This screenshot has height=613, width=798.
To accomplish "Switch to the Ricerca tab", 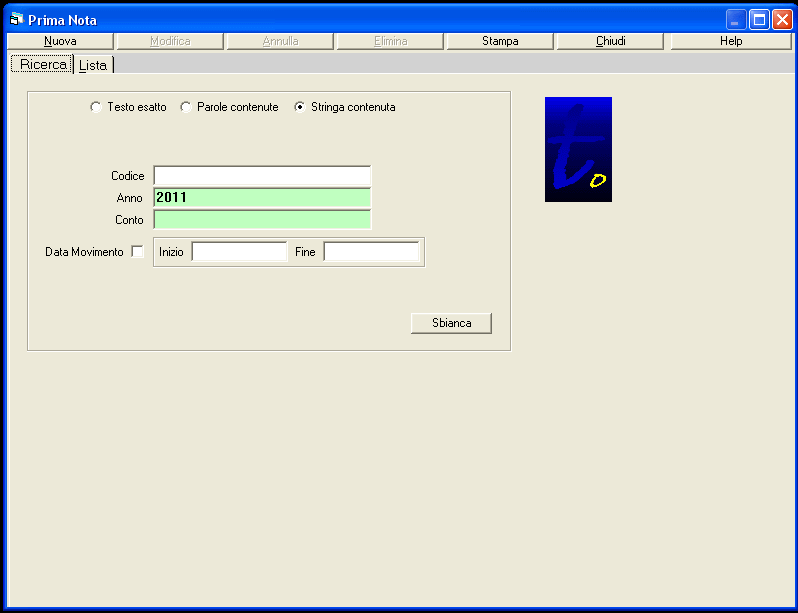I will pos(43,65).
